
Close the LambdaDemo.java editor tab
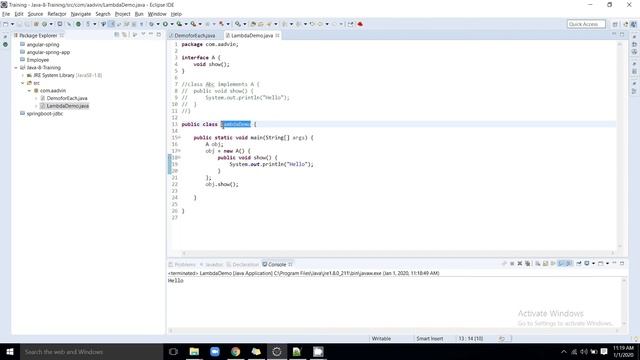(278, 36)
